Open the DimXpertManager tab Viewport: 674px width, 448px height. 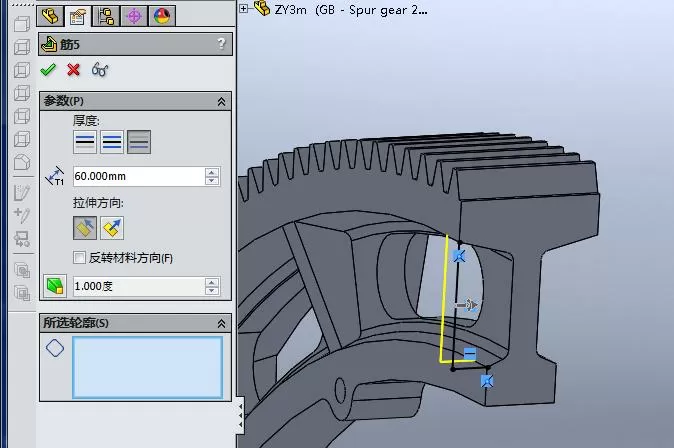click(134, 16)
